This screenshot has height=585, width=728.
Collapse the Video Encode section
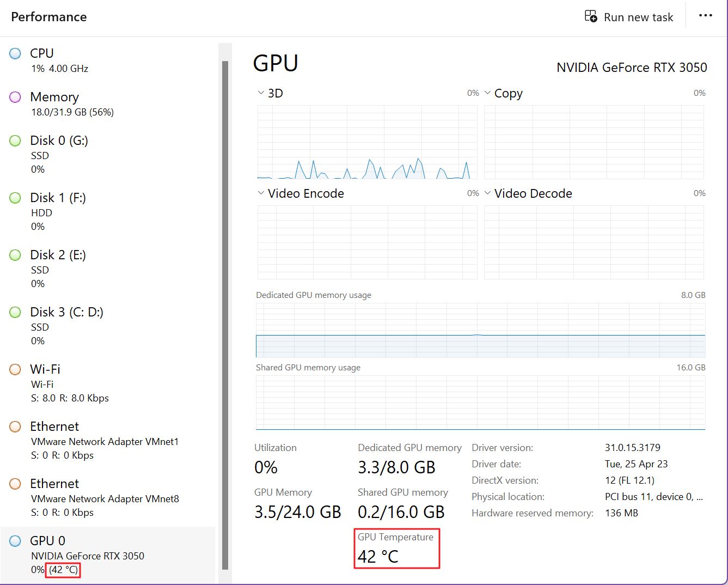(260, 193)
